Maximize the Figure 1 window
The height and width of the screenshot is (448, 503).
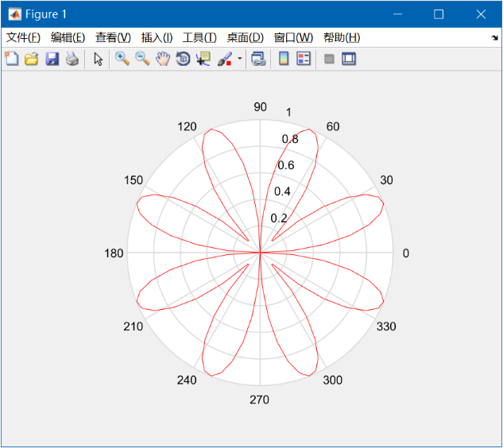pyautogui.click(x=439, y=14)
